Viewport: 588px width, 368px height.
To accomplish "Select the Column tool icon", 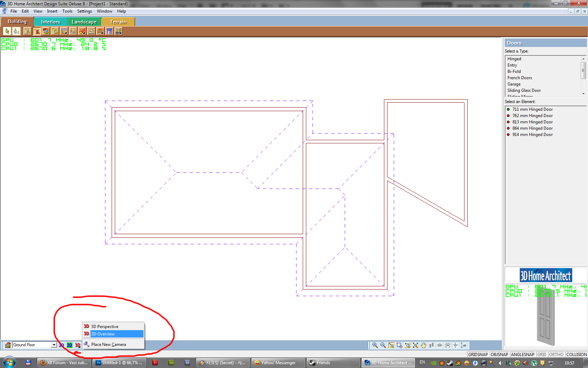I will [x=110, y=31].
